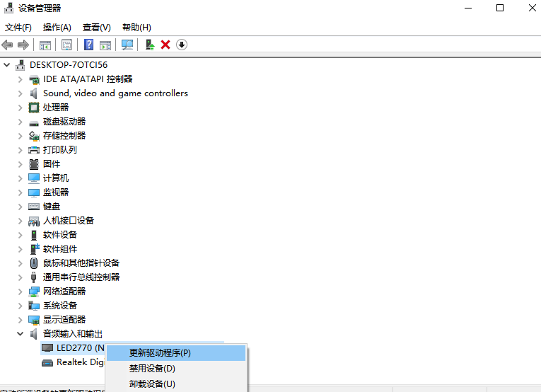Click the Properties toolbar icon
The image size is (541, 392).
point(66,45)
